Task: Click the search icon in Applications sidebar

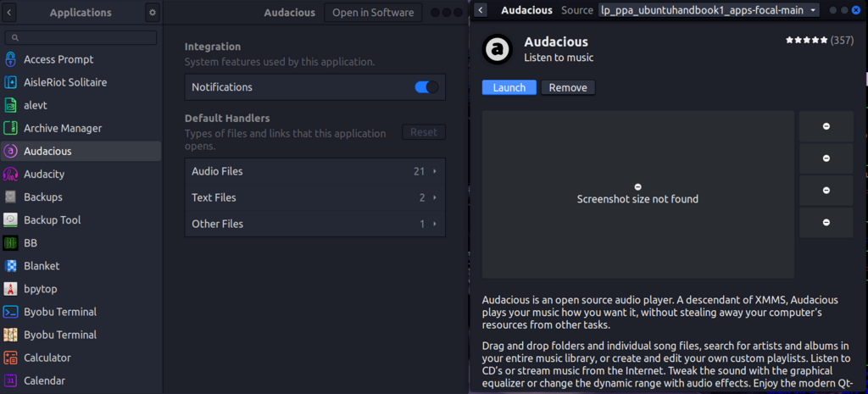Action: click(15, 37)
